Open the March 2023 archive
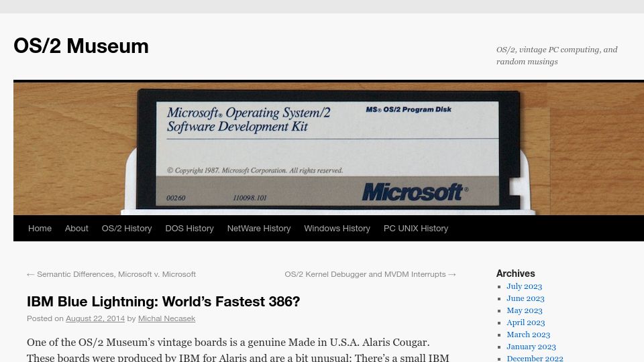The height and width of the screenshot is (362, 644). coord(528,335)
